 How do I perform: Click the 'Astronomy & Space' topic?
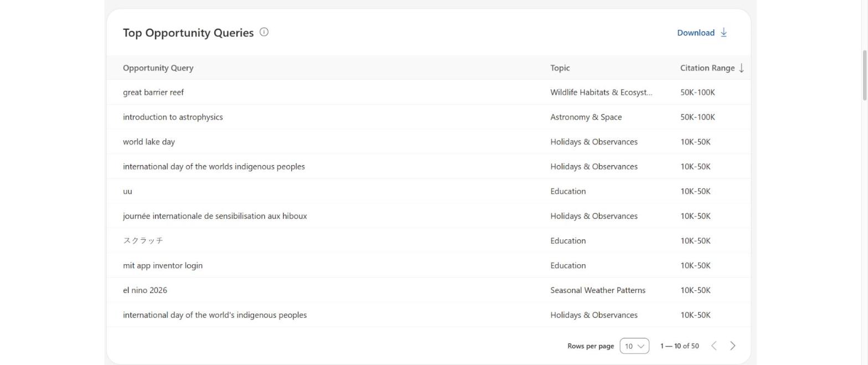point(586,117)
